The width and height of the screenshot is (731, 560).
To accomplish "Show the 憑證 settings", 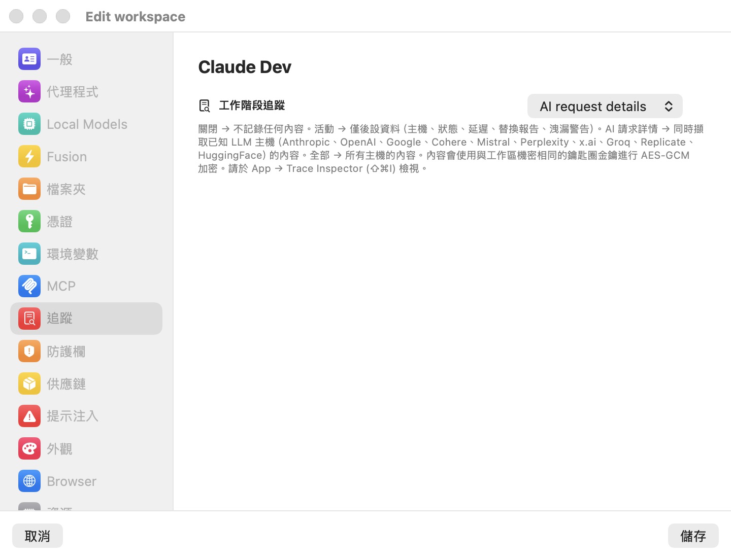I will coord(86,222).
